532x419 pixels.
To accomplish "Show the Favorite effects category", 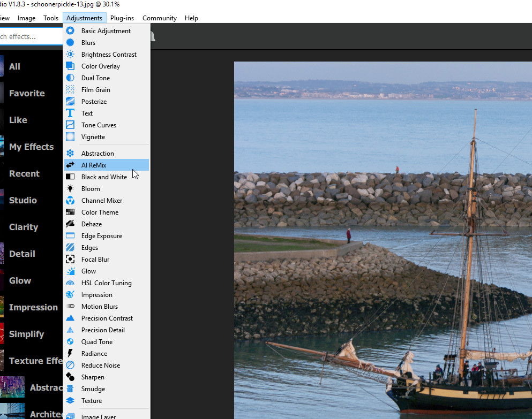I will click(27, 93).
